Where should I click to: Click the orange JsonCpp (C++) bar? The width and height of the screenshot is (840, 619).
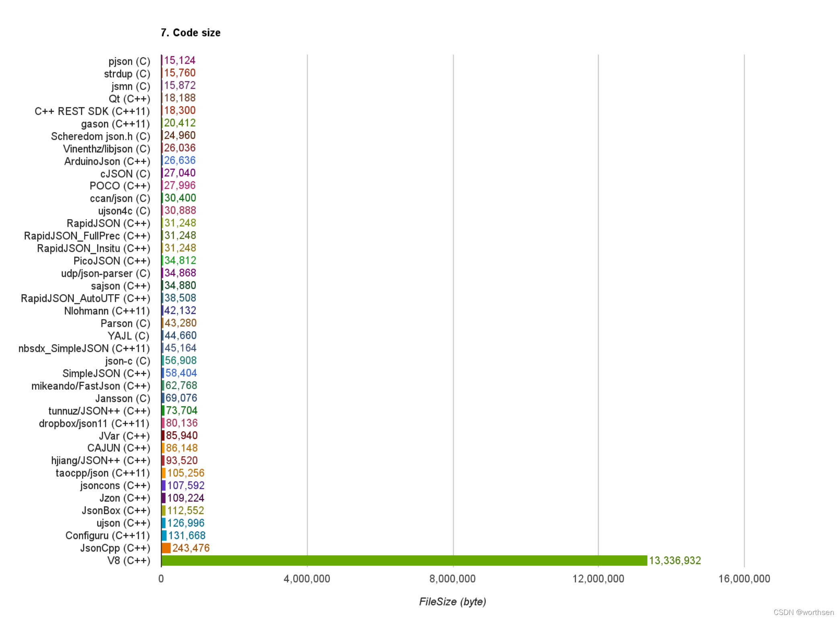click(166, 548)
